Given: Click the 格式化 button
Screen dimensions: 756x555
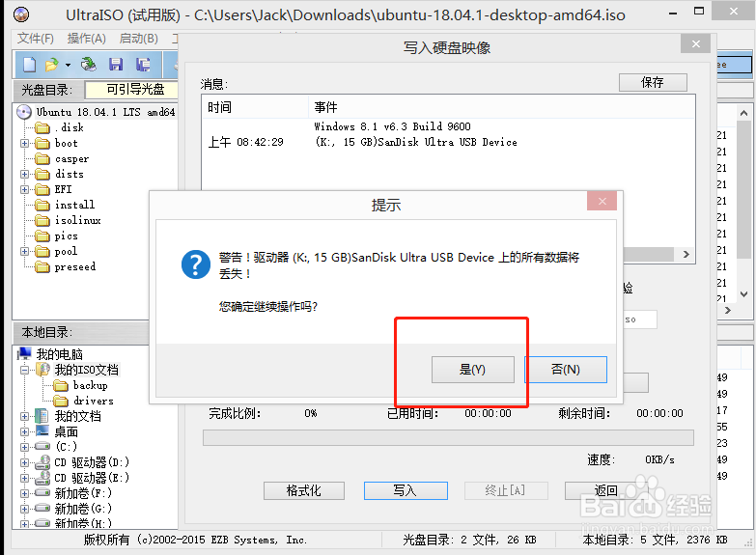Looking at the screenshot, I should (304, 491).
